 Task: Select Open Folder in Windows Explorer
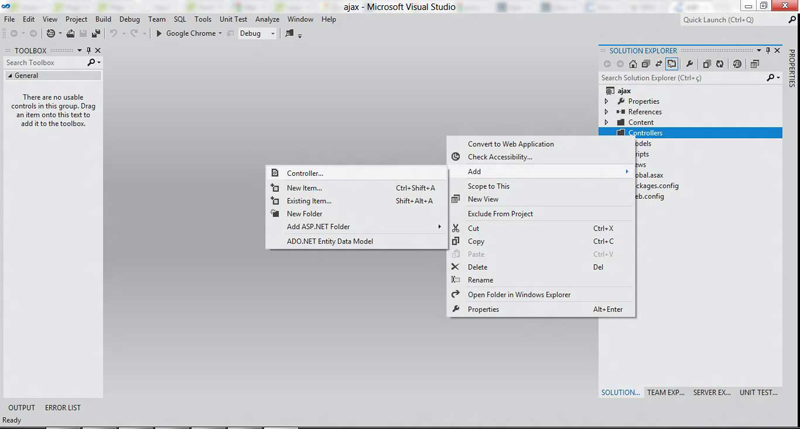541,294
